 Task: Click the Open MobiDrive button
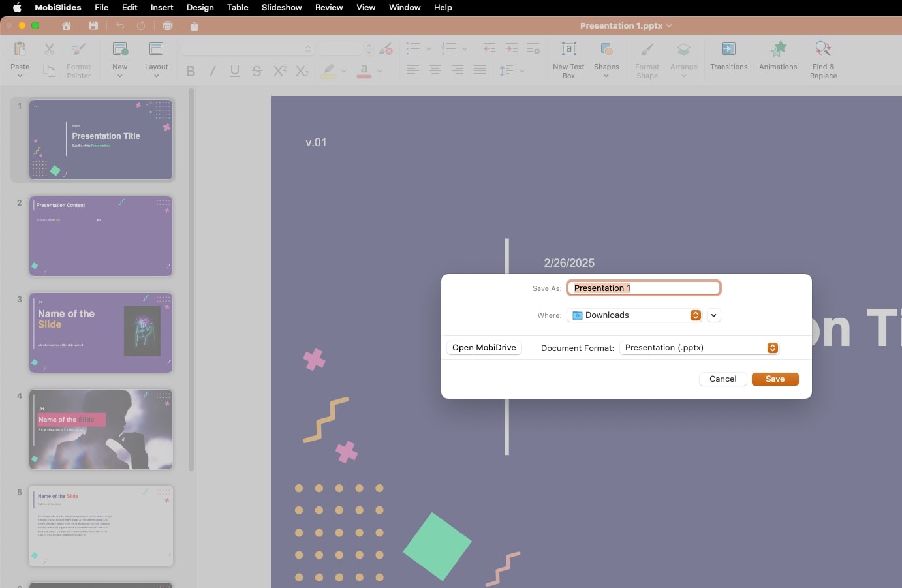(484, 347)
